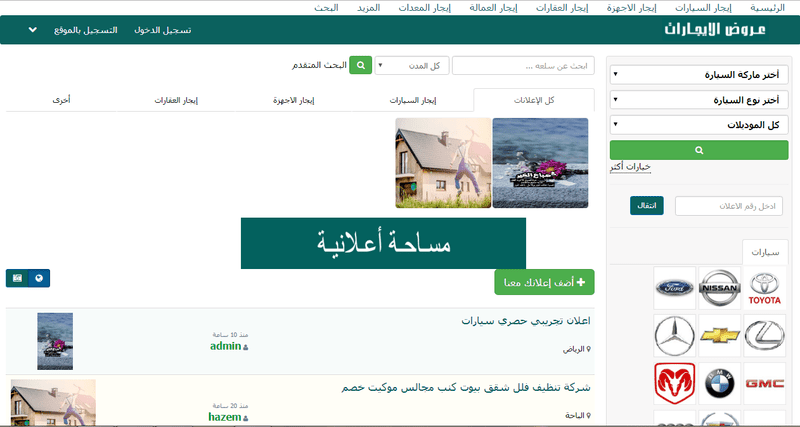The width and height of the screenshot is (800, 427).
Task: Choose the BMW brand logo
Action: pyautogui.click(x=719, y=383)
